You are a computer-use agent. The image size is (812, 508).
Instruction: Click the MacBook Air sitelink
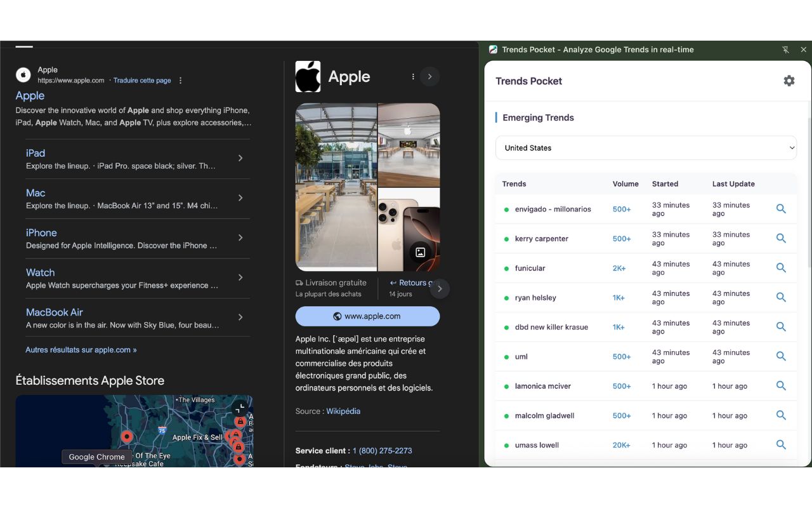(55, 312)
